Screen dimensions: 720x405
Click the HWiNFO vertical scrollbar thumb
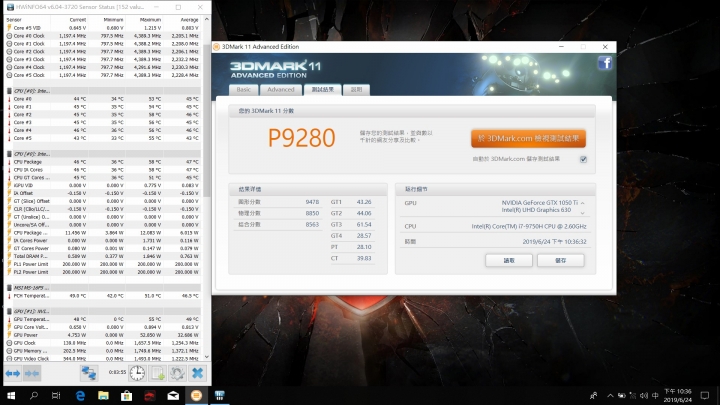[206, 119]
